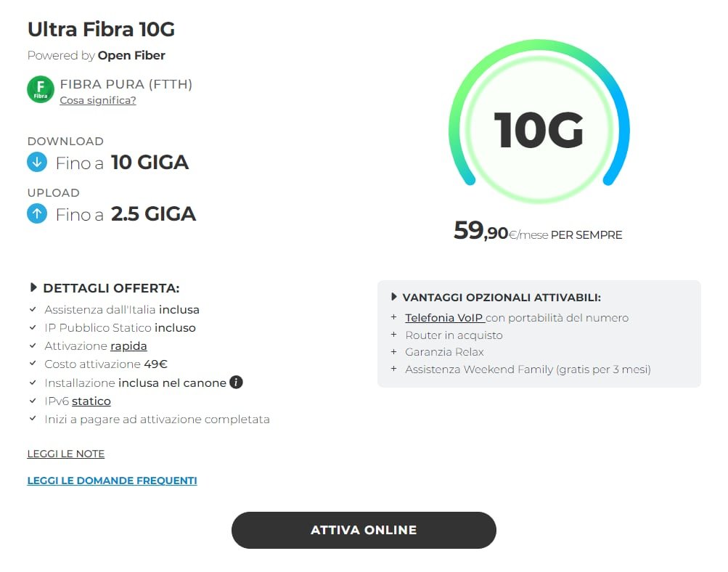
Task: Follow the Attivazione rapida link
Action: tap(128, 346)
